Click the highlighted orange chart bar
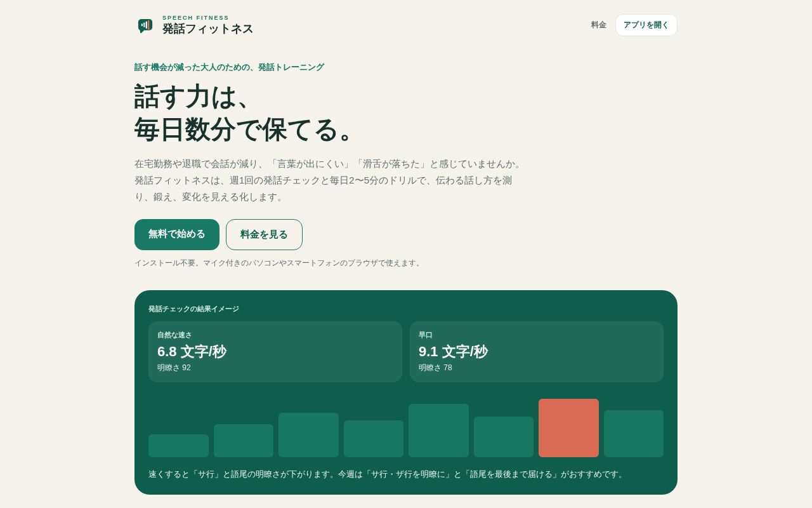 (568, 428)
